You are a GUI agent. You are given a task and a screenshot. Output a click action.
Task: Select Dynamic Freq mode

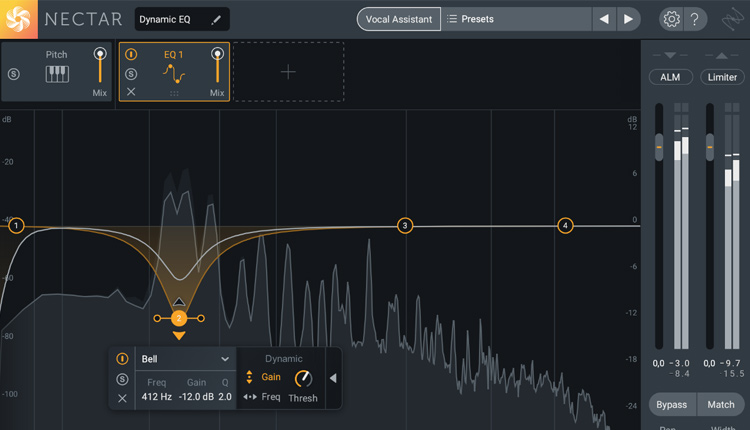[x=263, y=397]
